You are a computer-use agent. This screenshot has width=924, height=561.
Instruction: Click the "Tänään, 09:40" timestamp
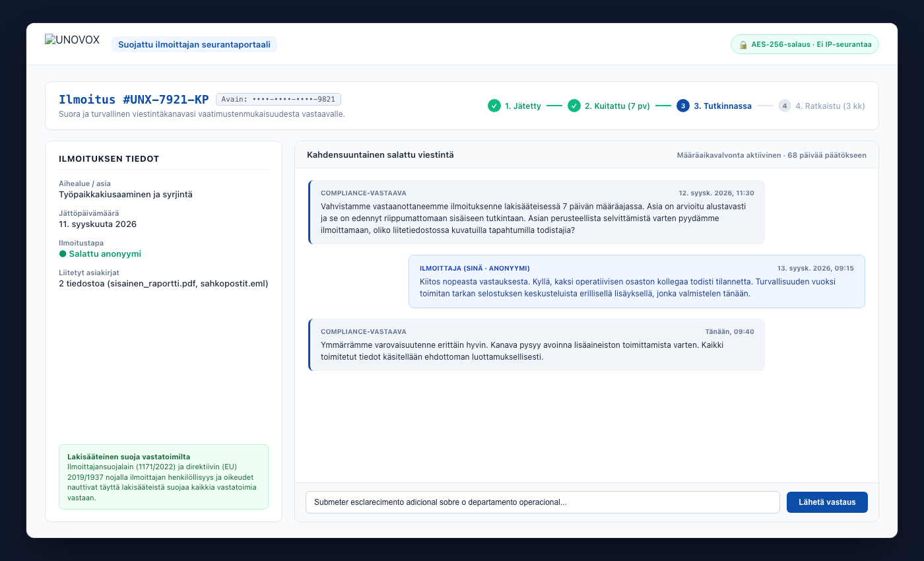point(730,332)
